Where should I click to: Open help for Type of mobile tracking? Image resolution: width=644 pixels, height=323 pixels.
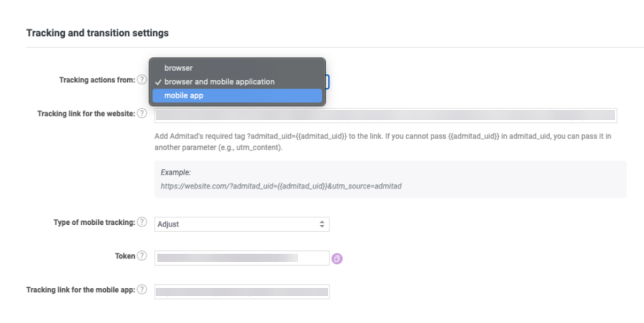[142, 222]
